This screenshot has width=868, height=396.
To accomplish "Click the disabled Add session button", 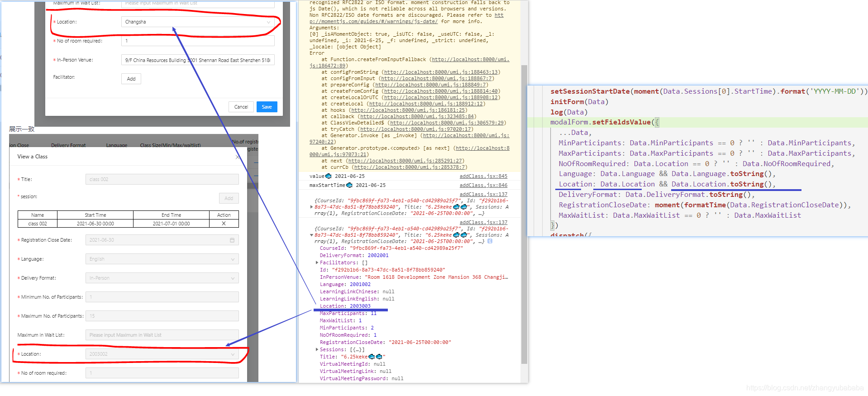I will coord(229,198).
